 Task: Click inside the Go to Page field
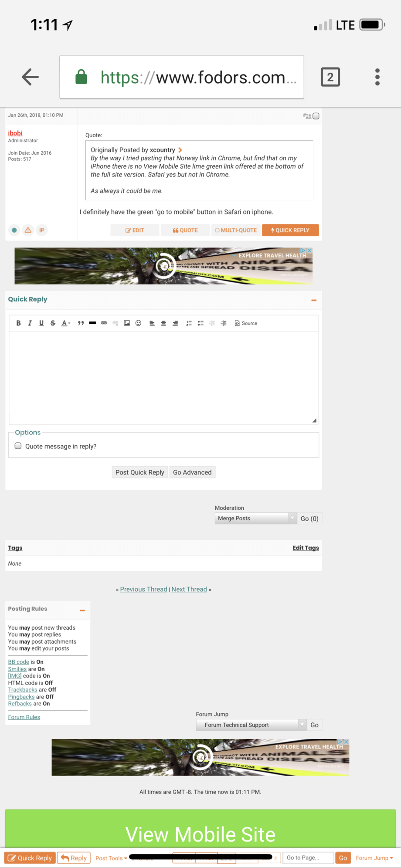coord(308,858)
